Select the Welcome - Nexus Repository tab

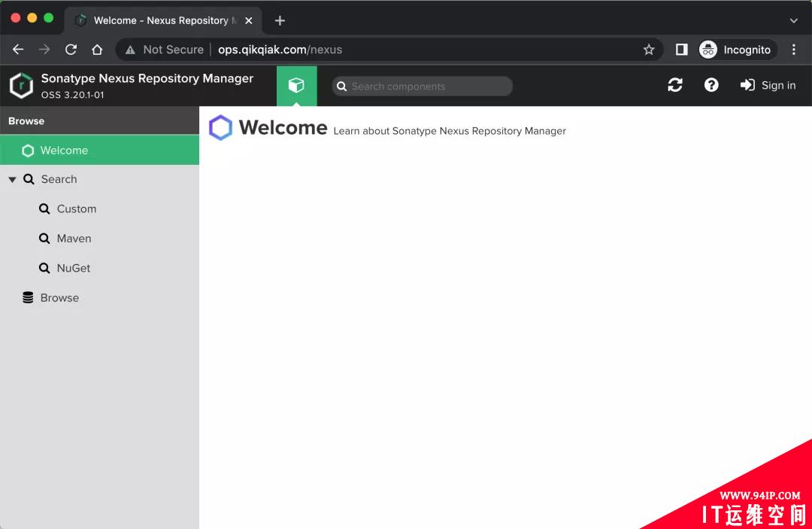pos(163,21)
